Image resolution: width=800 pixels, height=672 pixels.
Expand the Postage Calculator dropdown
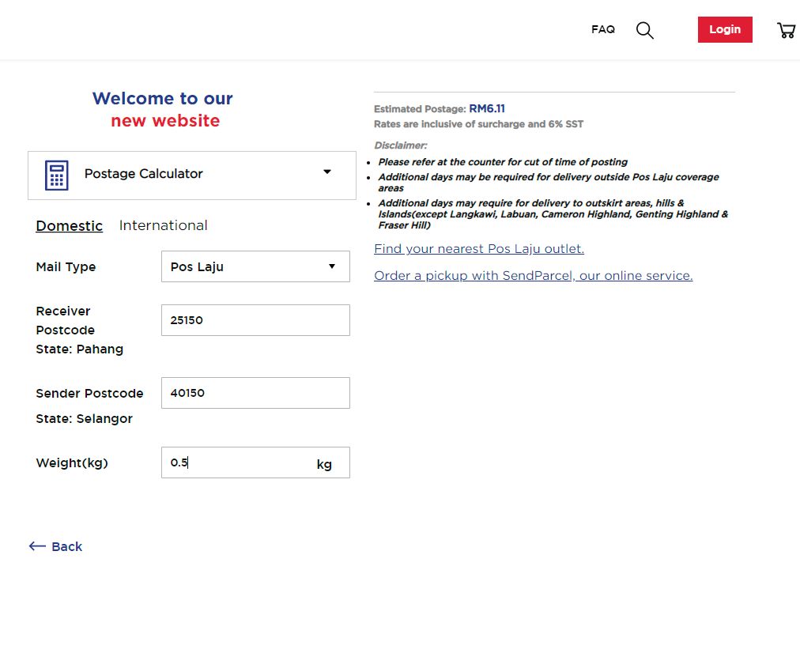[x=192, y=175]
